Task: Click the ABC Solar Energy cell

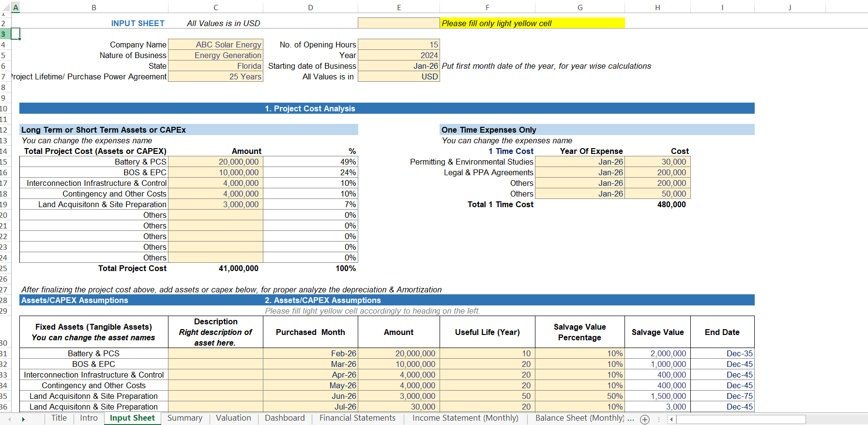Action: [215, 45]
